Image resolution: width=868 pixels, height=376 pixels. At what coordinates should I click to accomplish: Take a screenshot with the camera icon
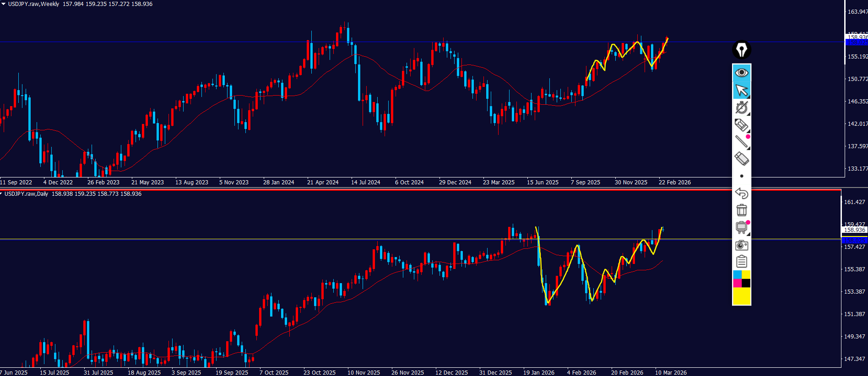coord(741,245)
